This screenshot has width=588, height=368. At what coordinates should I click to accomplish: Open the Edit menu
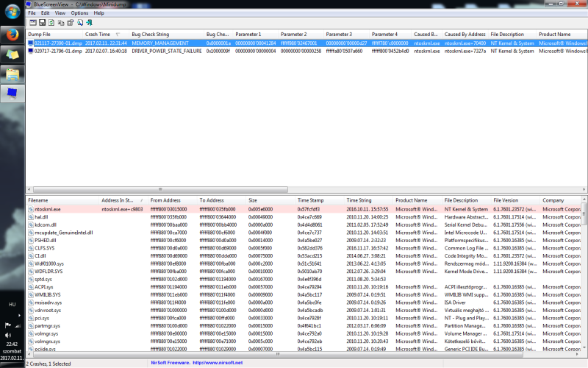[45, 13]
